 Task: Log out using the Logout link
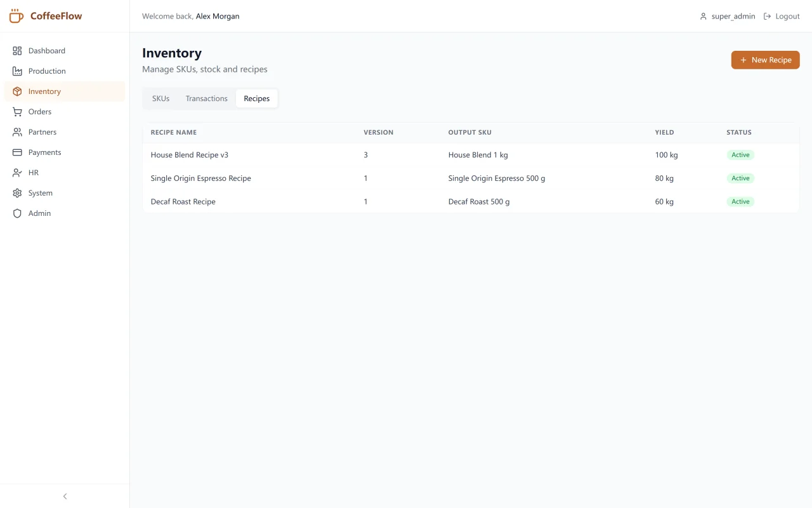[x=782, y=17]
